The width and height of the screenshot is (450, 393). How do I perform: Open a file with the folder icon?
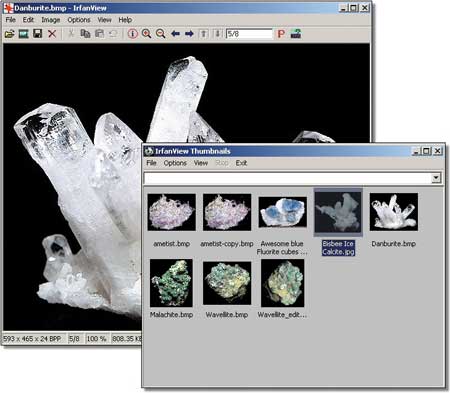click(x=9, y=34)
